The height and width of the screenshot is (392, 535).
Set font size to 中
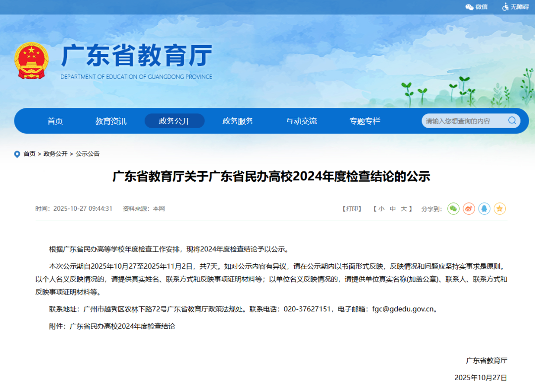(392, 209)
